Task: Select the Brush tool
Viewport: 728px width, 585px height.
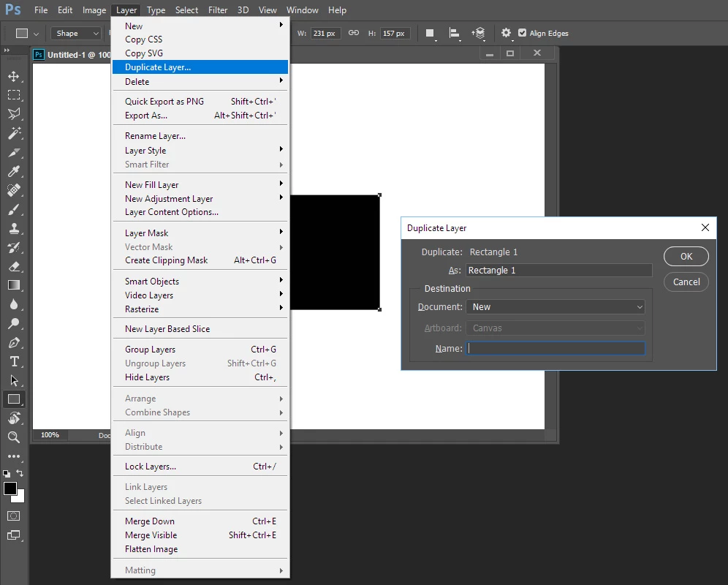Action: coord(14,210)
